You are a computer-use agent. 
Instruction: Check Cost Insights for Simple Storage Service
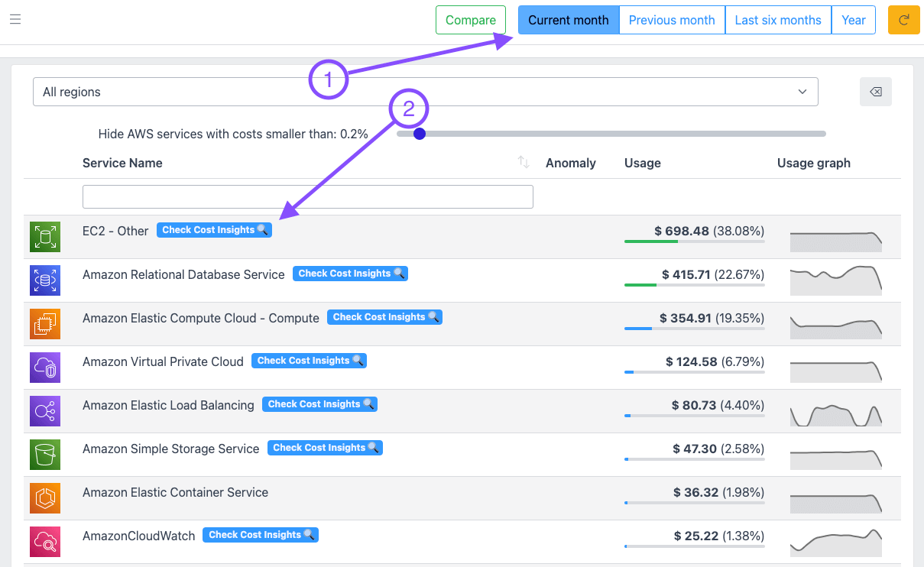point(325,448)
